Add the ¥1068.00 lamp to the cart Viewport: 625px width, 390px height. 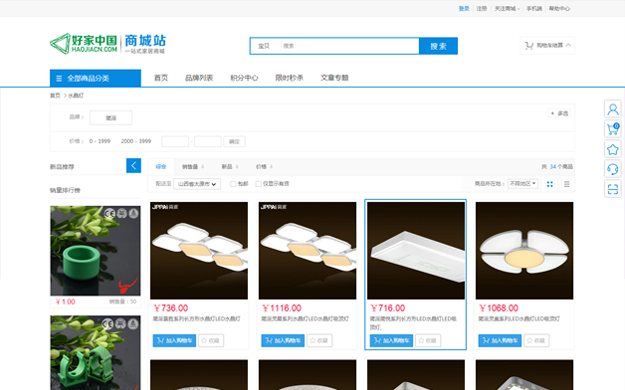tap(499, 341)
